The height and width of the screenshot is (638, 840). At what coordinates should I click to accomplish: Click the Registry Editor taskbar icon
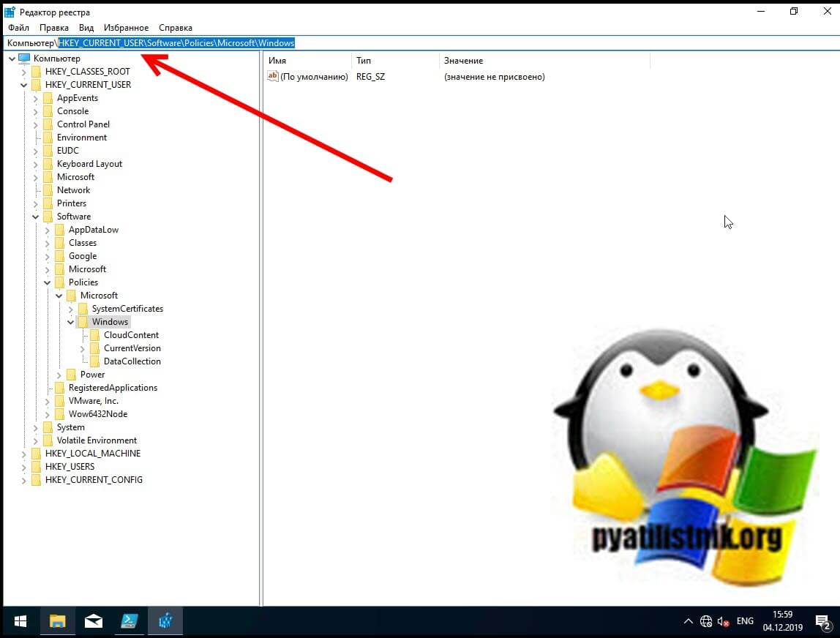[165, 621]
